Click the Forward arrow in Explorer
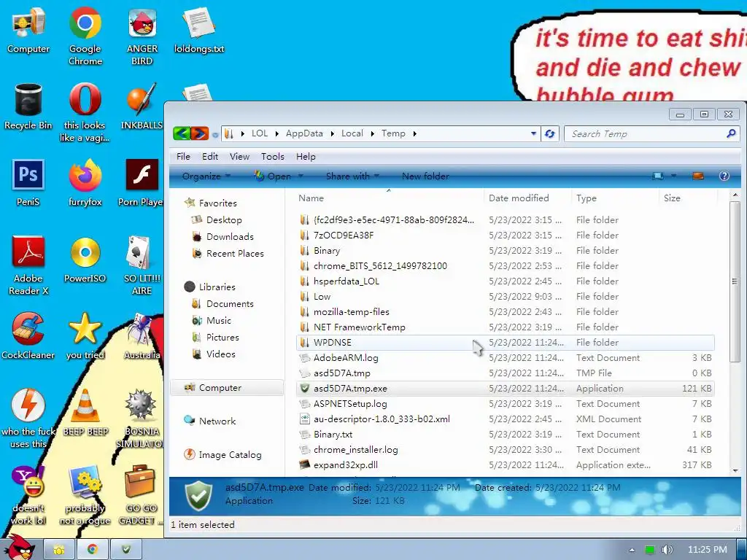 (200, 133)
